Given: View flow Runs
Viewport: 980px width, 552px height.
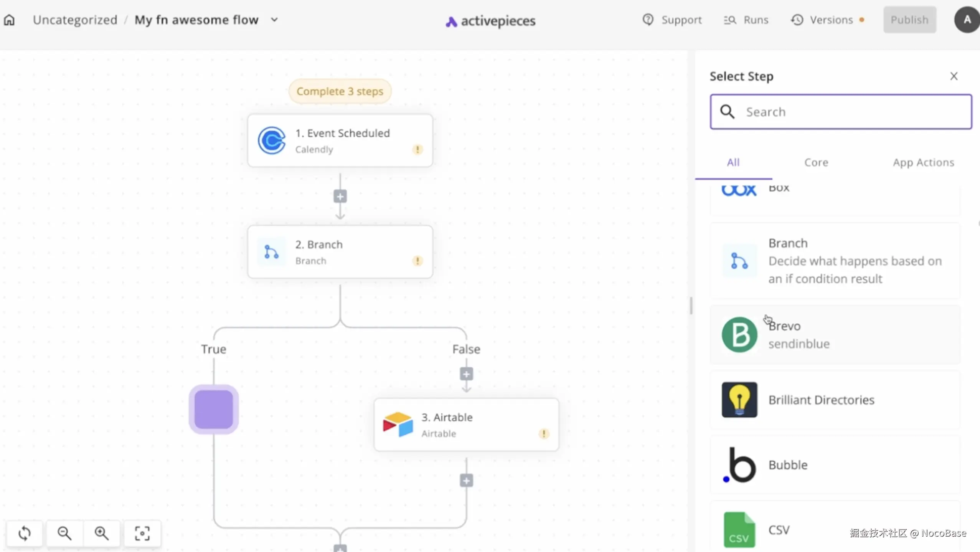Looking at the screenshot, I should [756, 20].
